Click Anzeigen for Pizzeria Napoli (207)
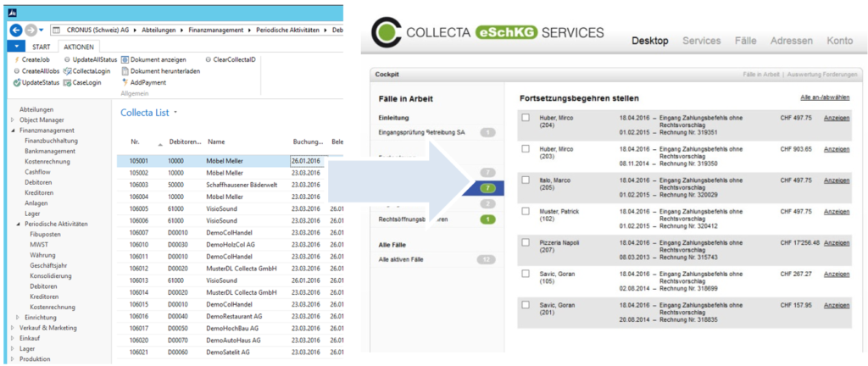The height and width of the screenshot is (366, 868). [837, 242]
